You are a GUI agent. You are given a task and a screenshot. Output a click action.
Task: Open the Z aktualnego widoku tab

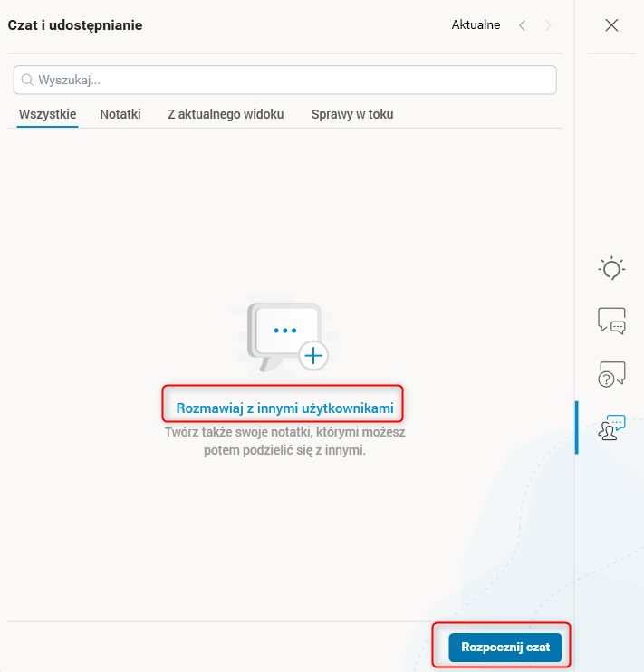[226, 114]
